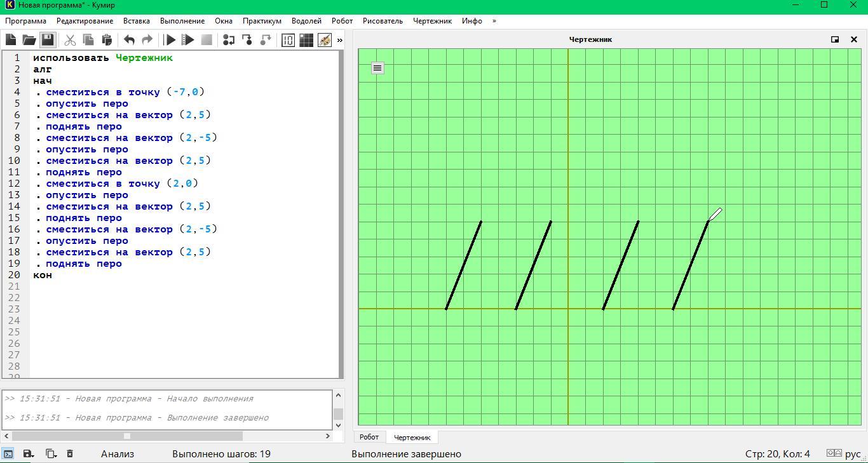Detach the Чертежник panel into a window
The image size is (868, 463).
(x=835, y=39)
